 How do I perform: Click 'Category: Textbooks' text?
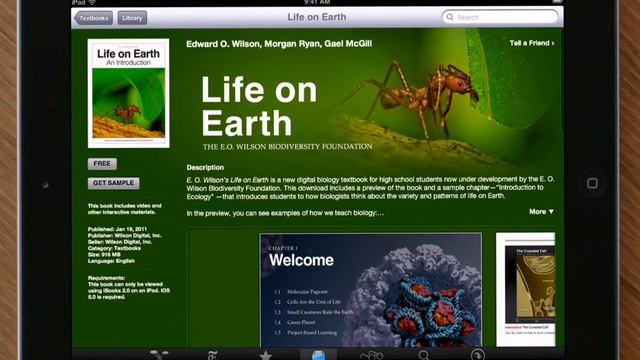click(x=114, y=248)
